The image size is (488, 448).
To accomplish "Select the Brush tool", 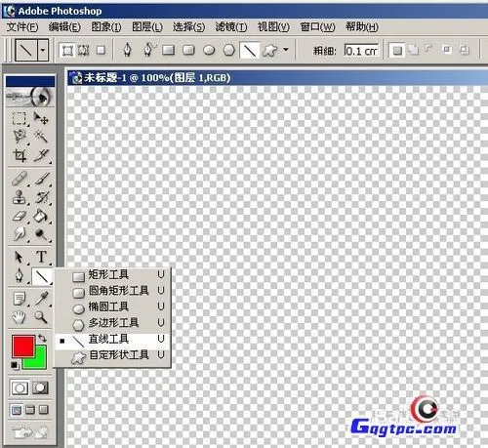I will pos(41,179).
